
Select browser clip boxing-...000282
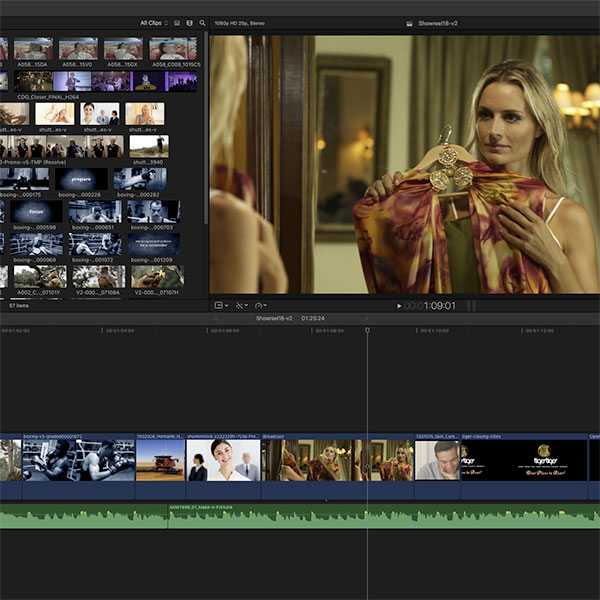click(x=140, y=179)
